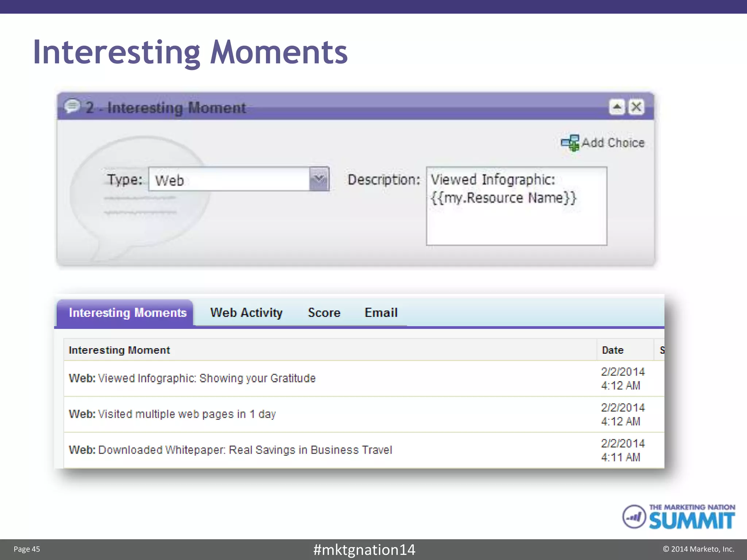Open the Email tab
The width and height of the screenshot is (747, 560).
pos(381,313)
